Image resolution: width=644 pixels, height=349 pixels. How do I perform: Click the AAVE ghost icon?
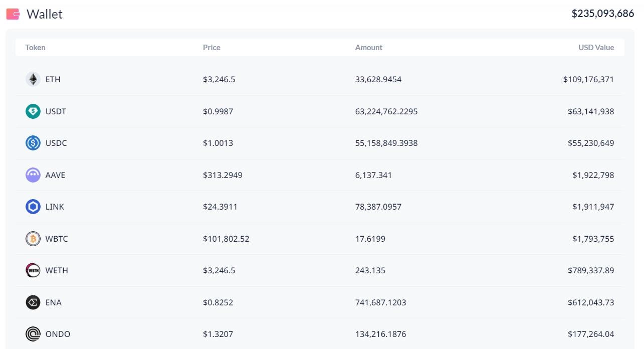(x=33, y=175)
